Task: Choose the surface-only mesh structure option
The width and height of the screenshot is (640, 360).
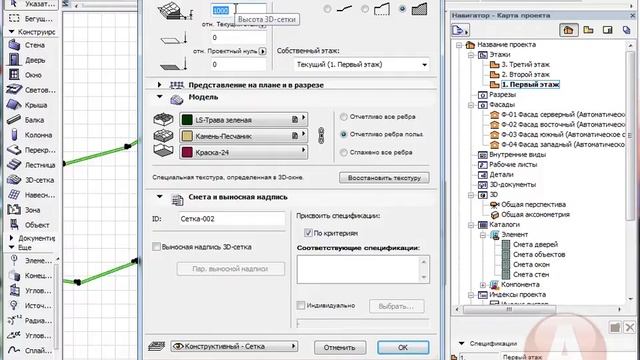Action: (327, 9)
